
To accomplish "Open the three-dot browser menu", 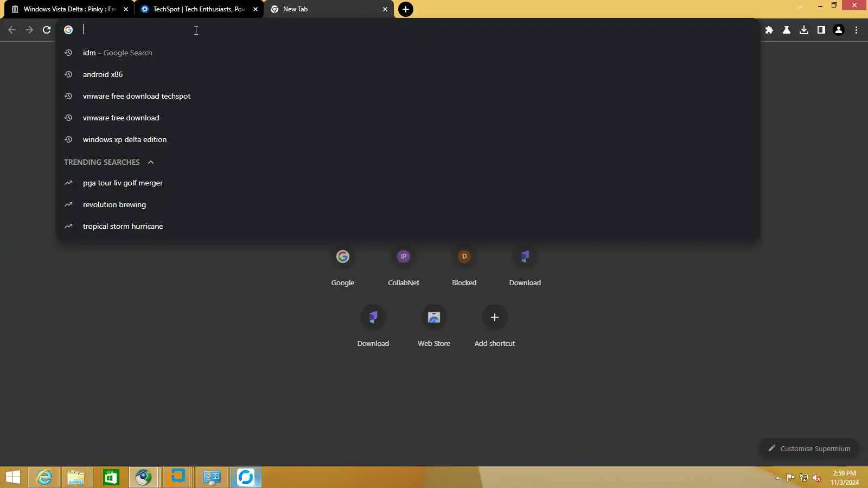I will [x=856, y=30].
